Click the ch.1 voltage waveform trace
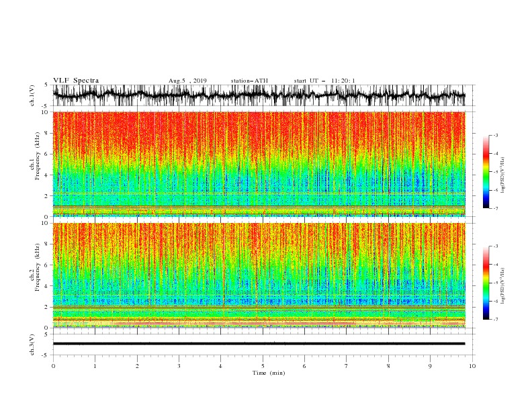The image size is (532, 411). (x=259, y=95)
